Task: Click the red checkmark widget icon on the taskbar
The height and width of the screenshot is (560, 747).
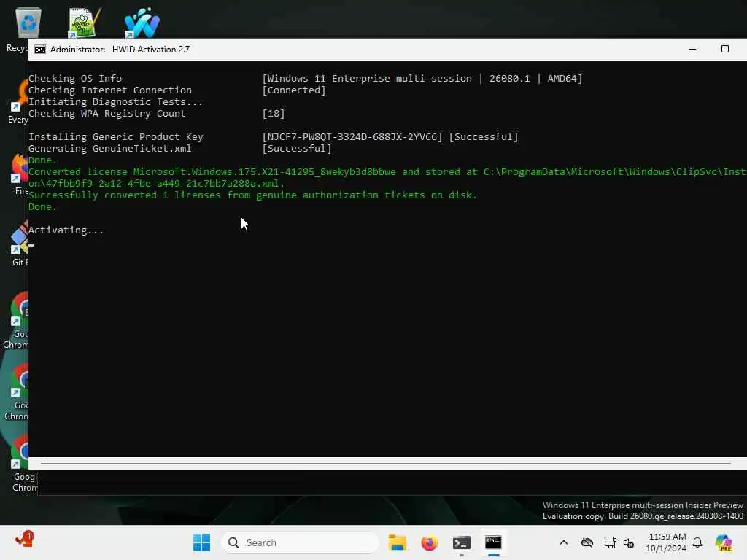Action: [x=25, y=540]
